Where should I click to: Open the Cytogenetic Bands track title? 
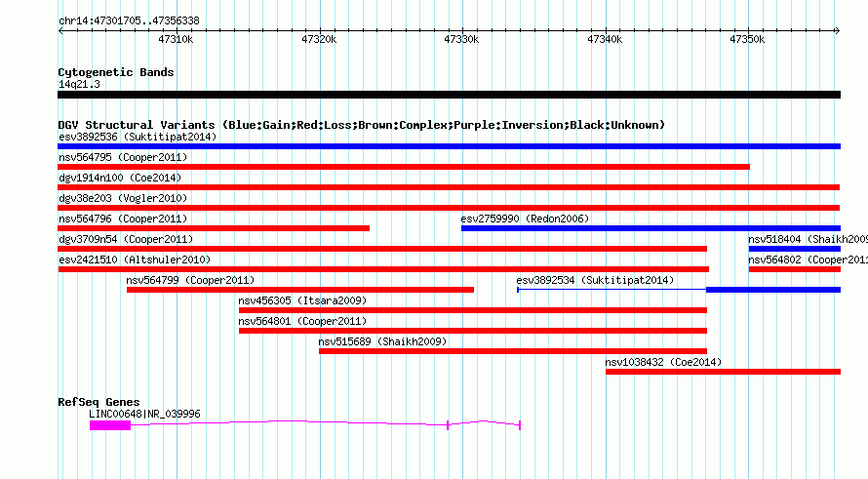[x=116, y=72]
